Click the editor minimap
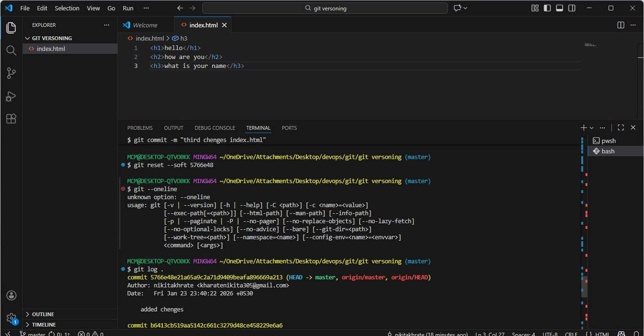Screen dimensions: 644x336 coord(590,45)
